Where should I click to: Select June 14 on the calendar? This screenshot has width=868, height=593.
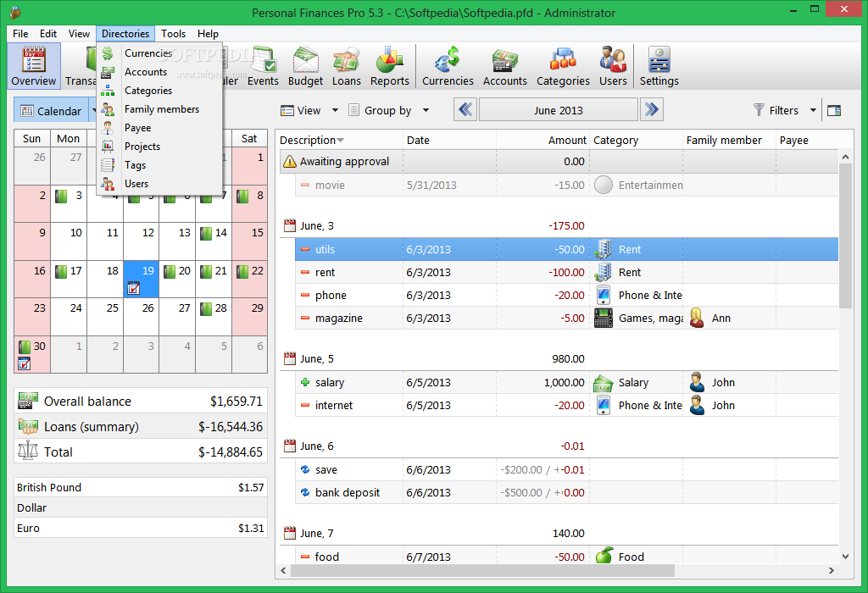[214, 241]
